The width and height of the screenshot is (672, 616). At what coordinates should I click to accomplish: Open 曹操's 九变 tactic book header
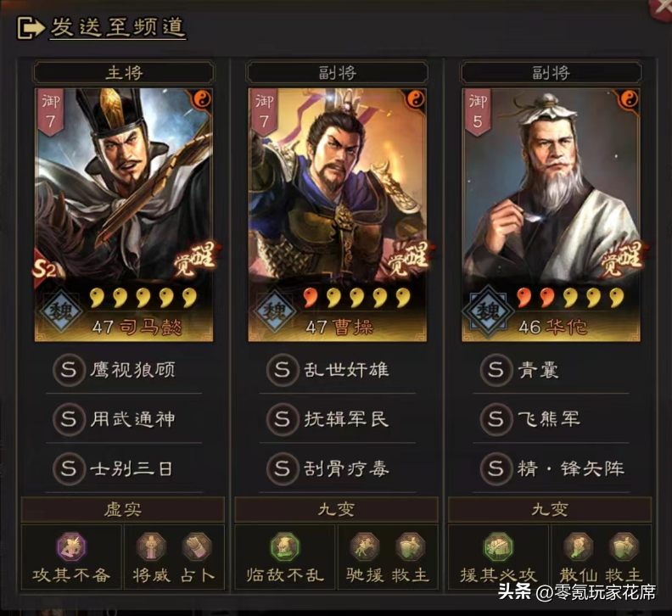click(337, 510)
